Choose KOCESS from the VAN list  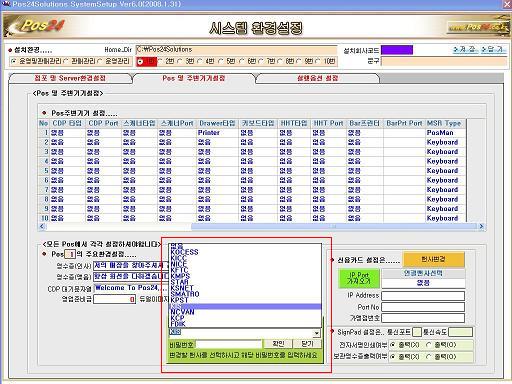(x=245, y=252)
